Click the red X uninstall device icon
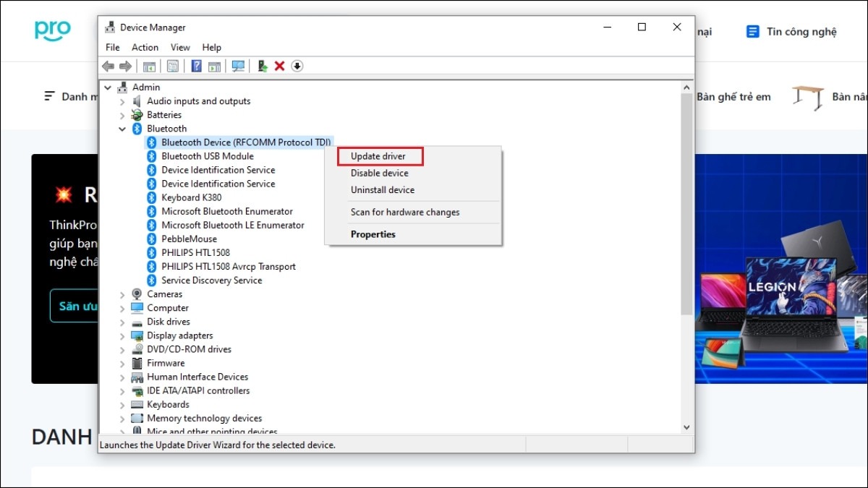Screen dimensions: 868x488 tap(279, 67)
